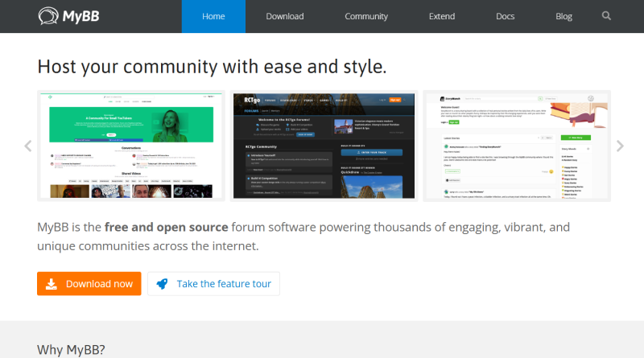Click the main headline about hosting community
Image resolution: width=644 pixels, height=358 pixels.
click(x=212, y=67)
